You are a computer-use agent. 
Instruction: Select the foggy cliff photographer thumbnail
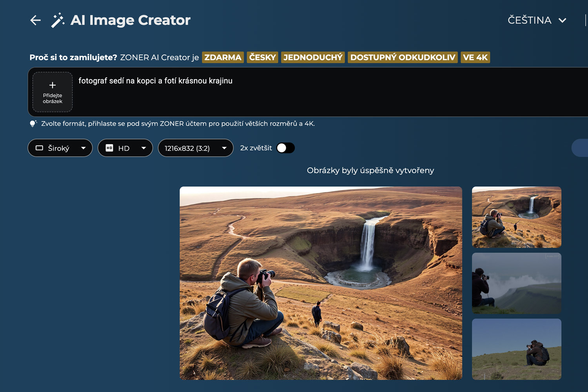[516, 283]
